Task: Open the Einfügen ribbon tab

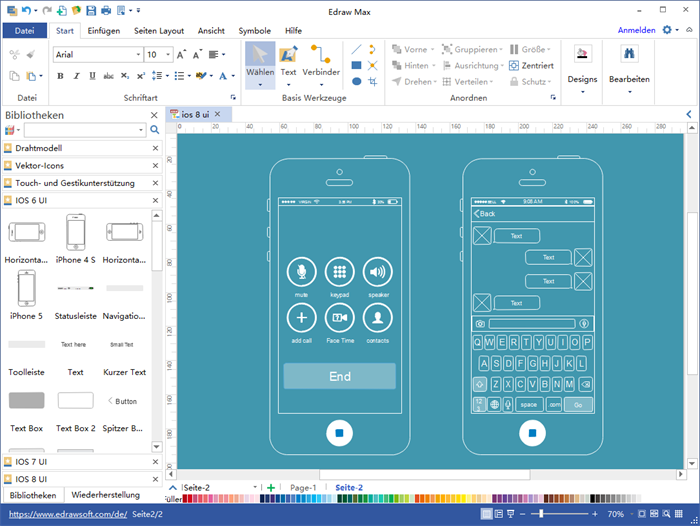Action: (x=104, y=31)
